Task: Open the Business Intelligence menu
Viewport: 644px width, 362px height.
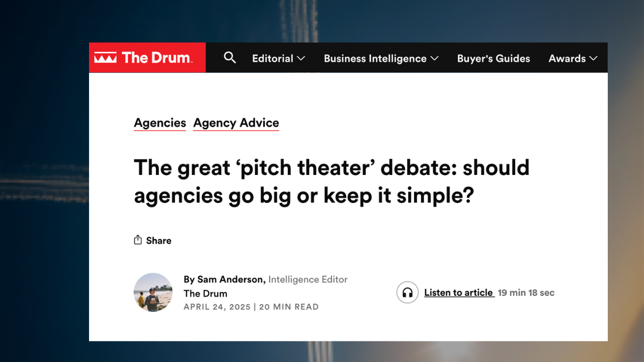Action: pyautogui.click(x=375, y=58)
